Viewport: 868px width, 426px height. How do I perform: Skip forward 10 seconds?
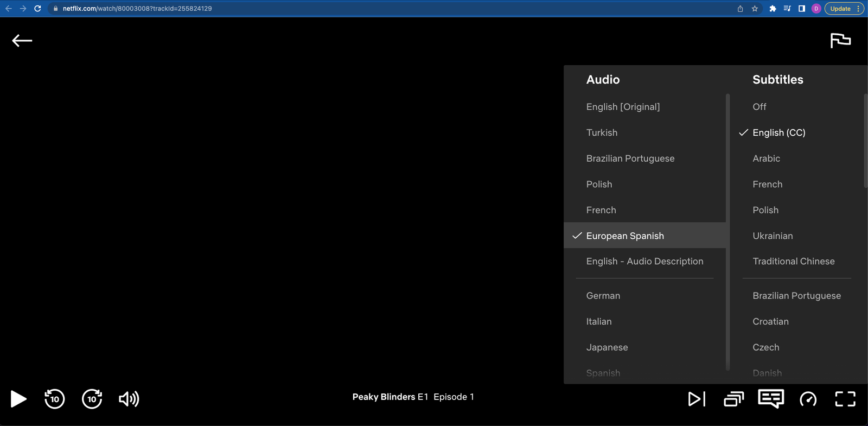tap(92, 399)
